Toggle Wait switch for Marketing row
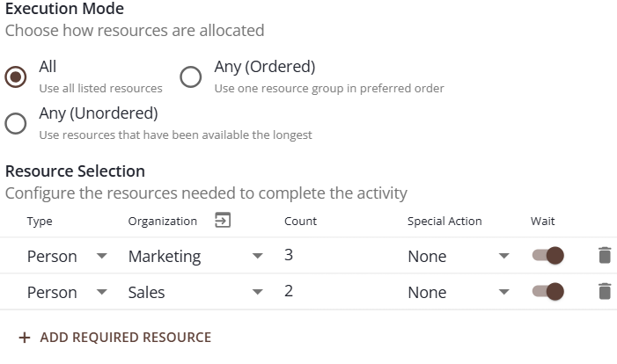617x364 pixels. [x=547, y=256]
